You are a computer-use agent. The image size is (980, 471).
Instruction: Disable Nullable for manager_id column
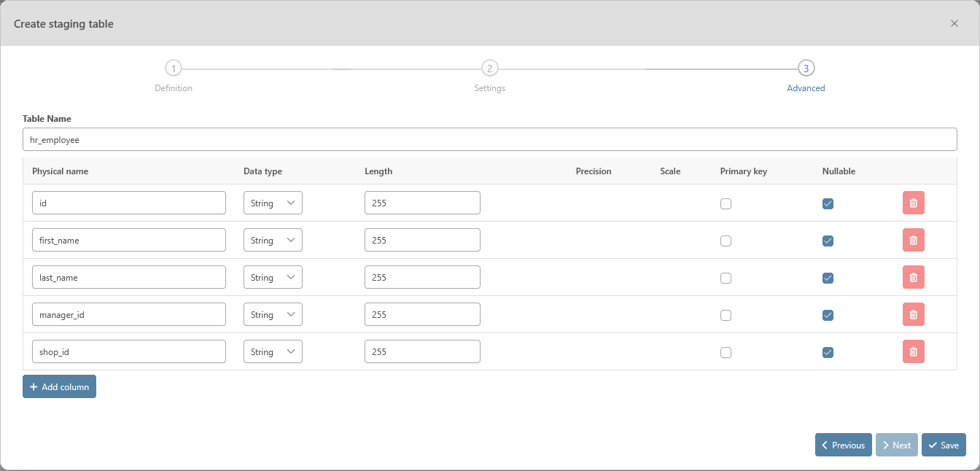[x=828, y=316]
